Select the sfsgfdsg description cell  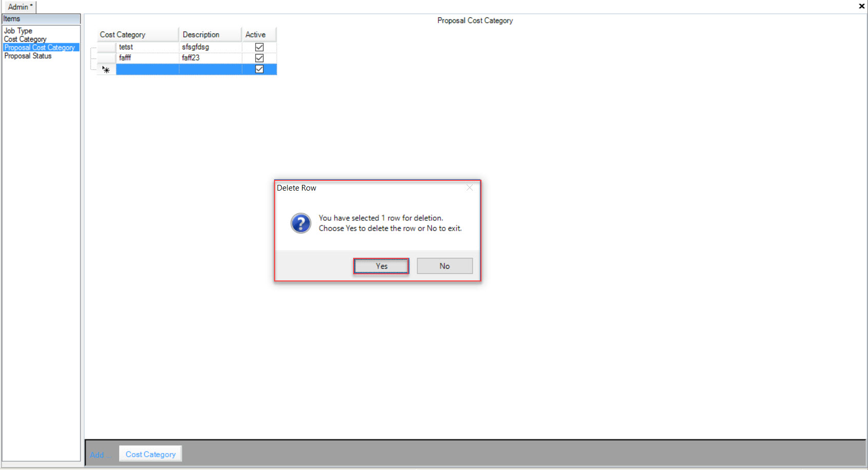click(210, 47)
